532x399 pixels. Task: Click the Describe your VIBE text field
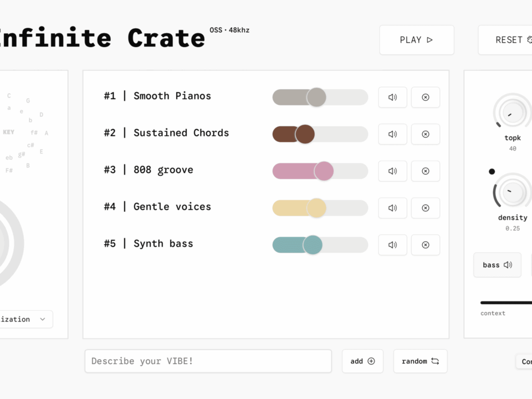[x=208, y=361]
